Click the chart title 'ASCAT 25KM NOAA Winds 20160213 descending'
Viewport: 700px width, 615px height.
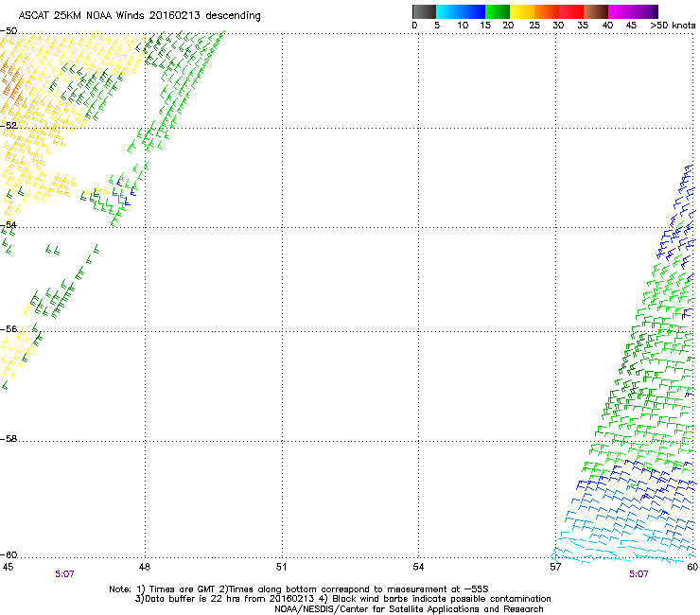point(140,16)
